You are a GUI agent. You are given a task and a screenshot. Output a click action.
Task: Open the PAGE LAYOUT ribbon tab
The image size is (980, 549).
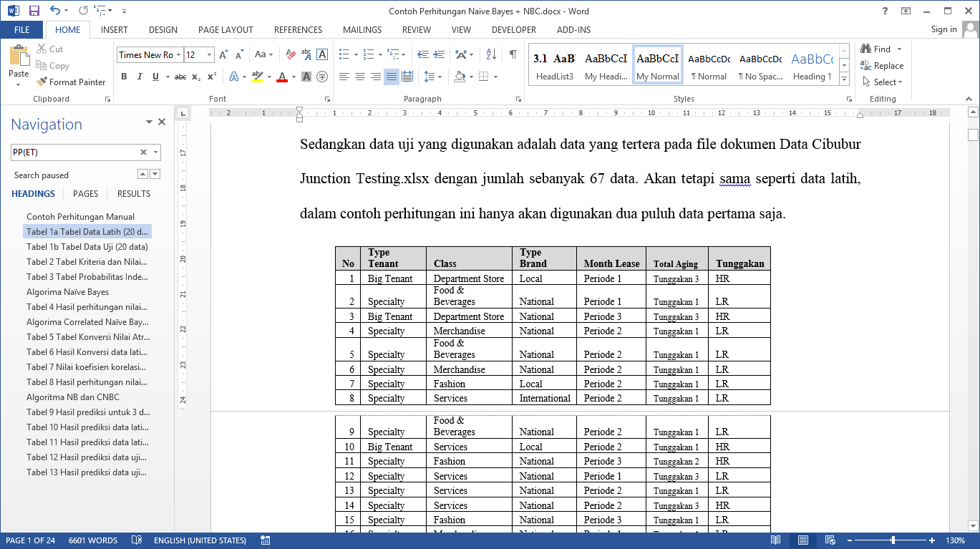click(x=225, y=30)
